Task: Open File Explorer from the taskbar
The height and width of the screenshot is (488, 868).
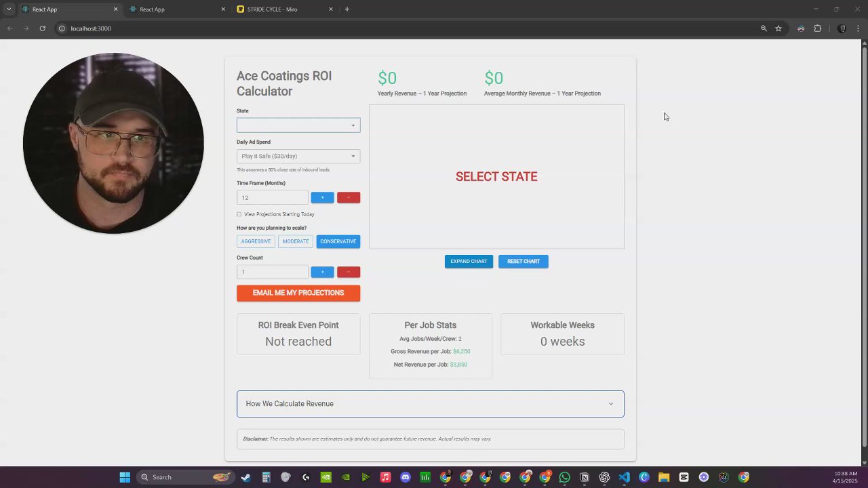Action: click(664, 477)
